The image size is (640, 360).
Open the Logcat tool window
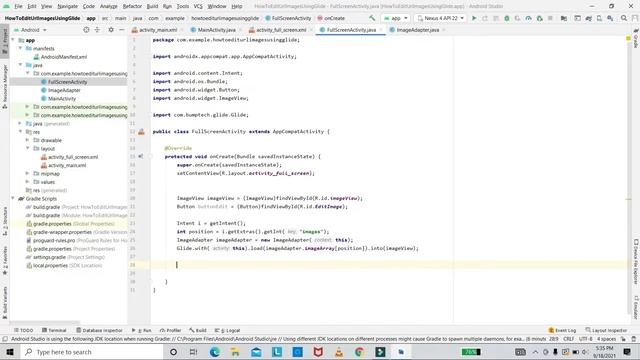pos(228,330)
